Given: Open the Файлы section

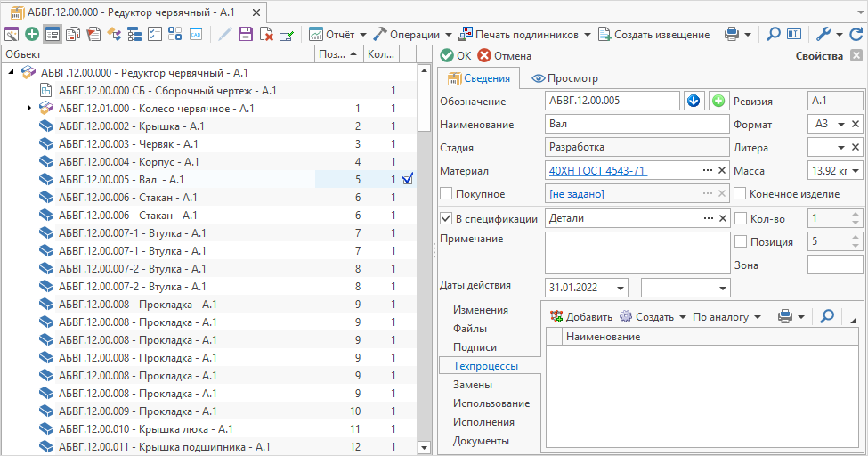Looking at the screenshot, I should tap(470, 329).
